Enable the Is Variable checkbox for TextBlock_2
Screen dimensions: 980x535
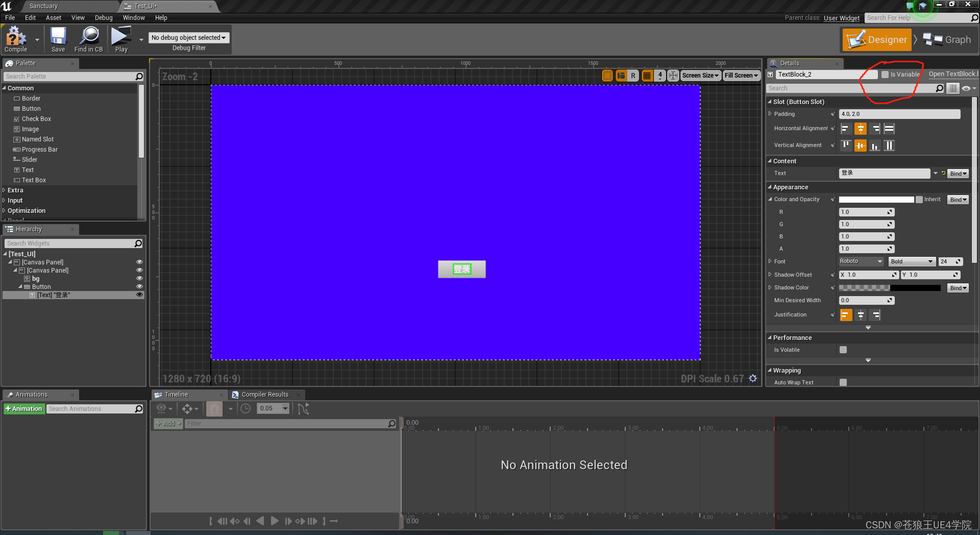(885, 74)
